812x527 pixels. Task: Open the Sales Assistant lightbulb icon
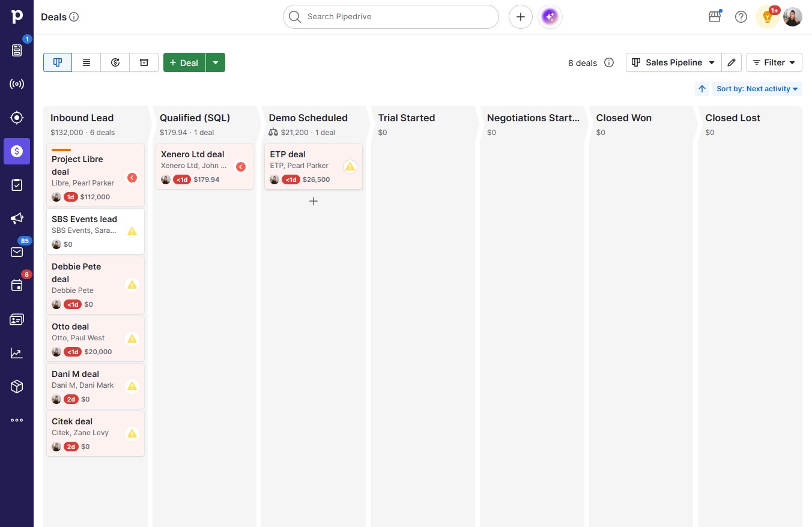click(x=768, y=17)
